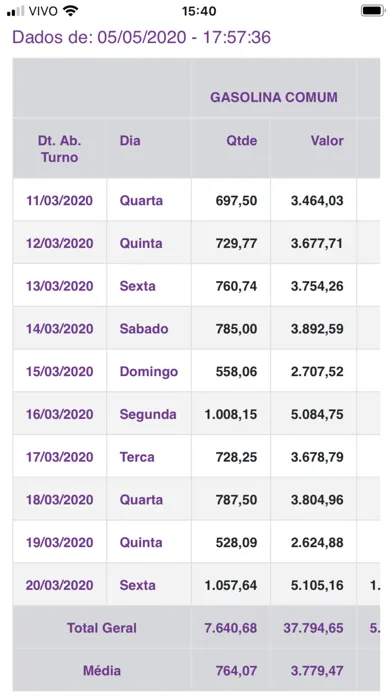
Task: Tap value 5.084,75 in Segunda row
Action: pos(317,414)
